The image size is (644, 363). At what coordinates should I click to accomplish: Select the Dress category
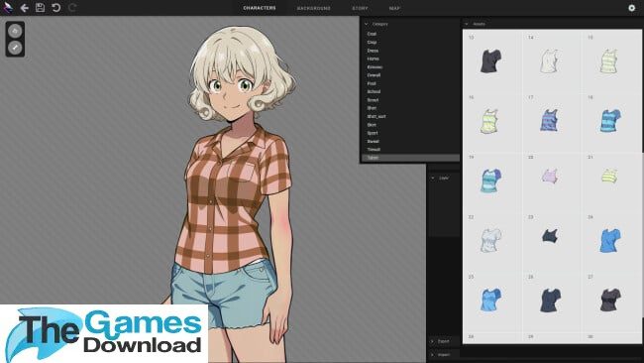tap(373, 51)
